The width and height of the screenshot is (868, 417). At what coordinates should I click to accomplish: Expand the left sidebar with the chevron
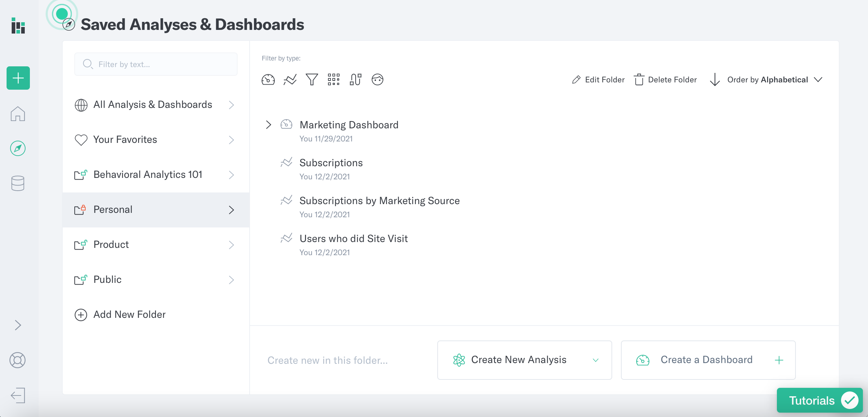click(18, 325)
